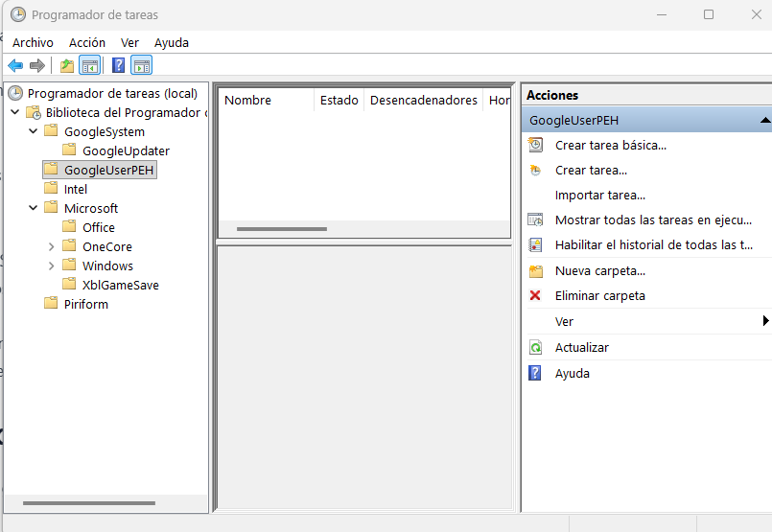Select Programador de tareas (local) root label
This screenshot has width=772, height=532.
click(x=112, y=94)
